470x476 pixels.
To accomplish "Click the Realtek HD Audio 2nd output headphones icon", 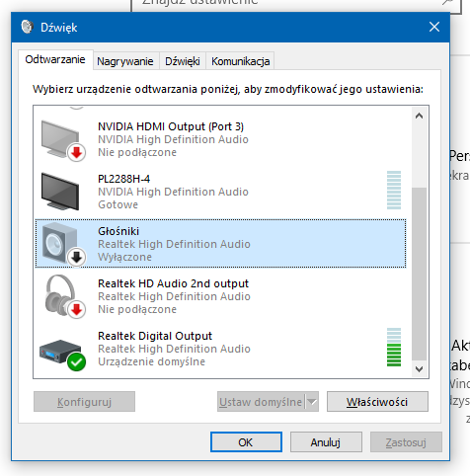I will point(64,296).
